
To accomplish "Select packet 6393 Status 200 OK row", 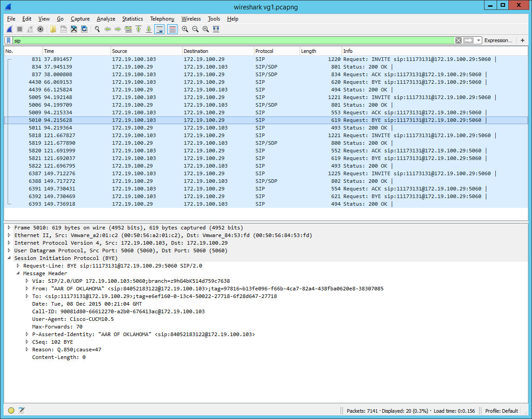I will tap(266, 204).
